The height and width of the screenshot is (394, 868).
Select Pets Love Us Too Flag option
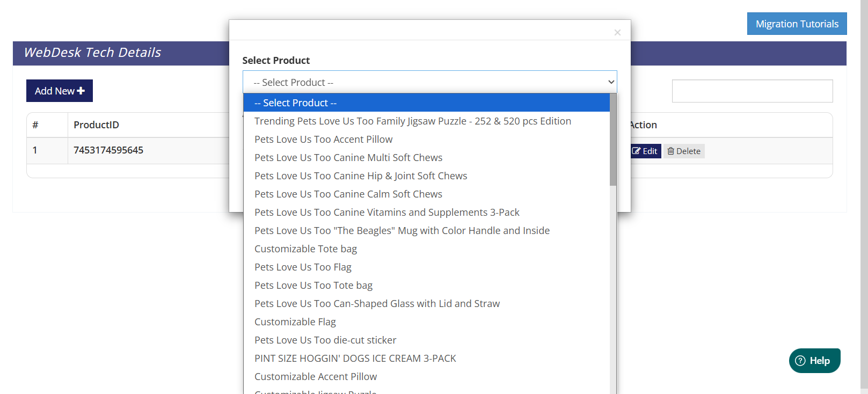(x=426, y=267)
